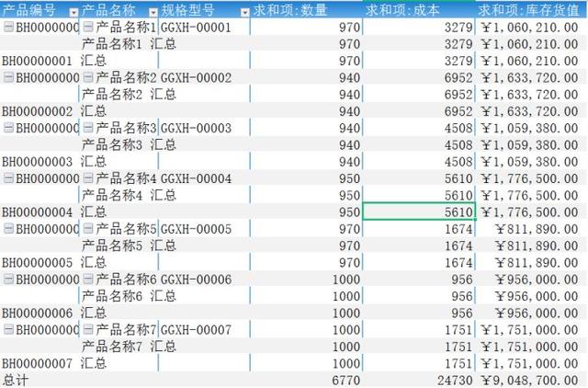The image size is (588, 388).
Task: Click the 产品名称6 汇总 subtotal label
Action: click(129, 296)
